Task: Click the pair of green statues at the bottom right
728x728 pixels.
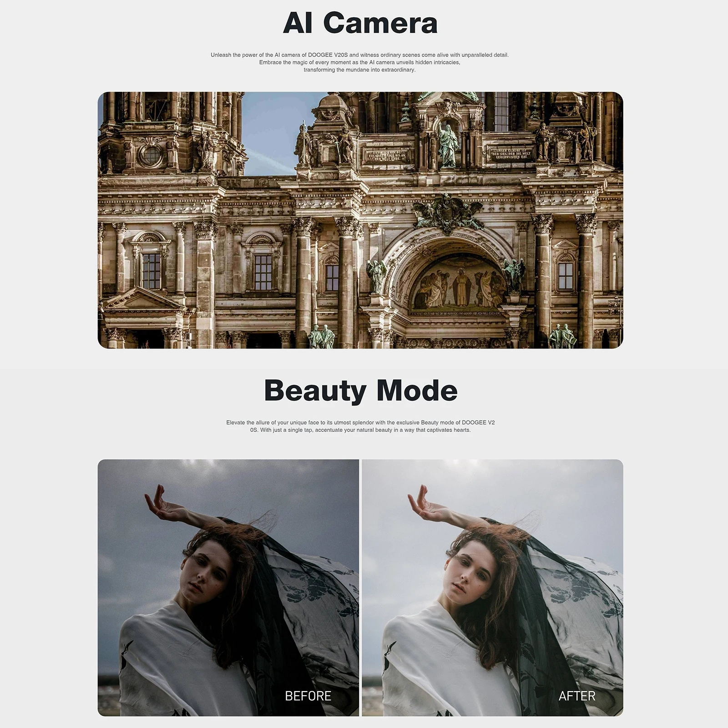Action: tap(561, 336)
